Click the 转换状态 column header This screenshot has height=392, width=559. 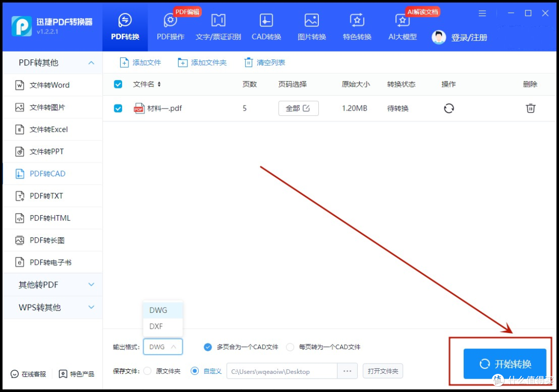(402, 84)
